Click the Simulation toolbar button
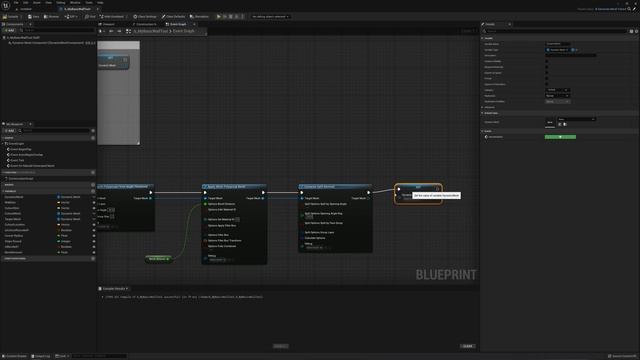Viewport: 640px width, 360px height. [200, 17]
